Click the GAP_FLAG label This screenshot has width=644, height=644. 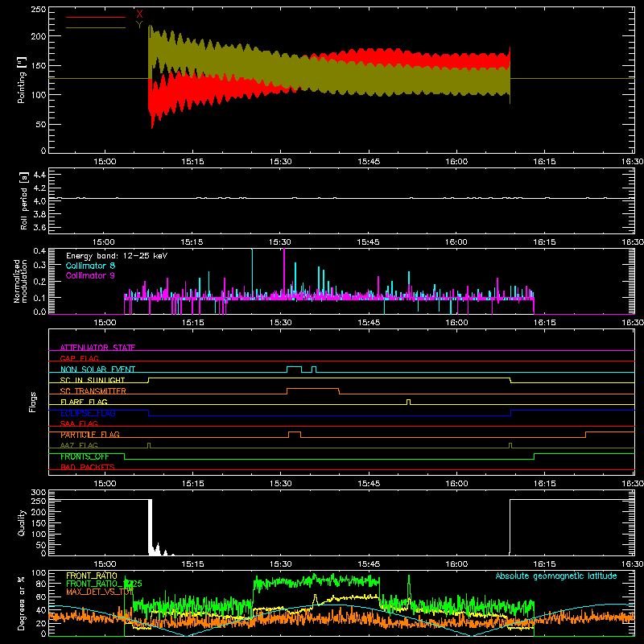click(x=79, y=358)
